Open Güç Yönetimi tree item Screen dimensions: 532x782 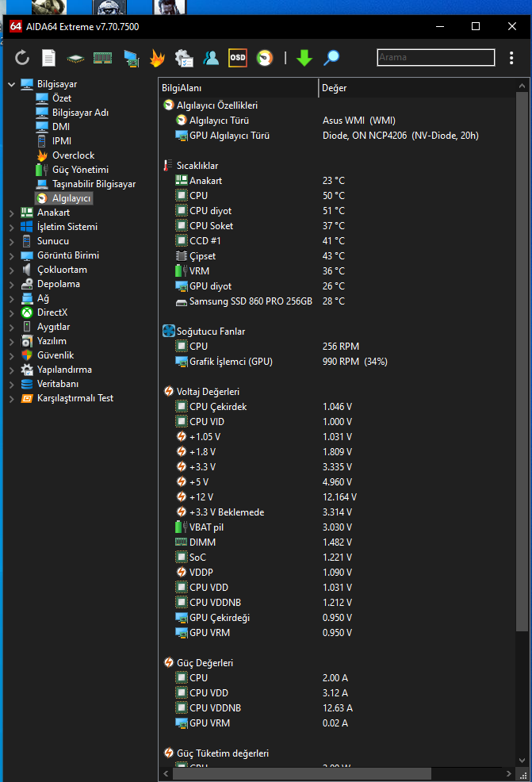pyautogui.click(x=80, y=170)
